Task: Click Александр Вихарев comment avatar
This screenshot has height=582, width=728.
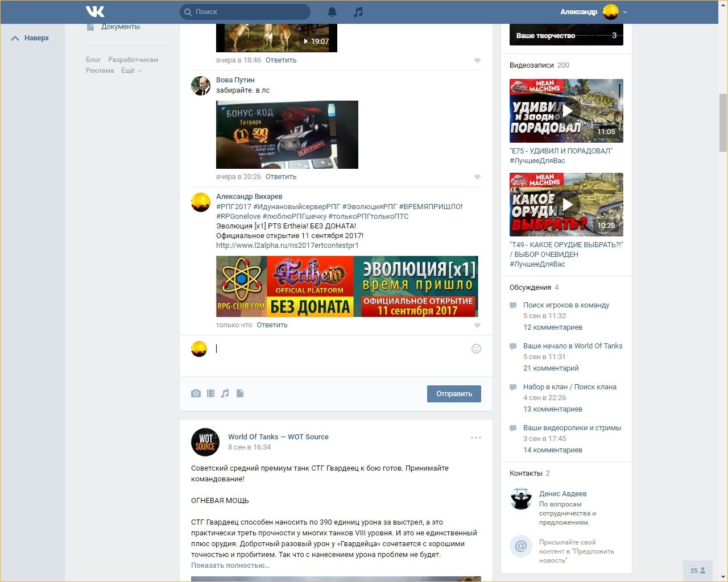Action: point(201,202)
